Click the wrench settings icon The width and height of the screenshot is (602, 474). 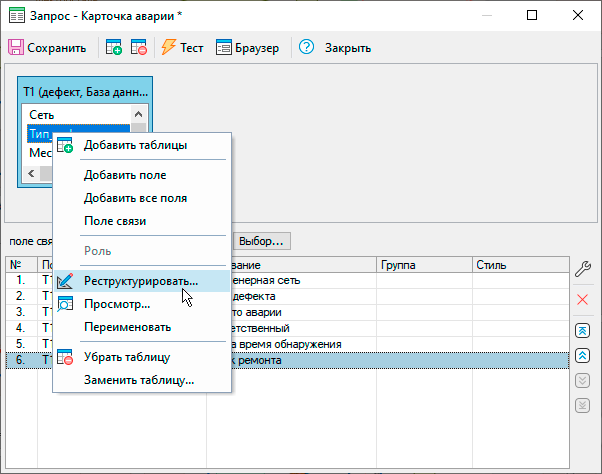coord(582,267)
